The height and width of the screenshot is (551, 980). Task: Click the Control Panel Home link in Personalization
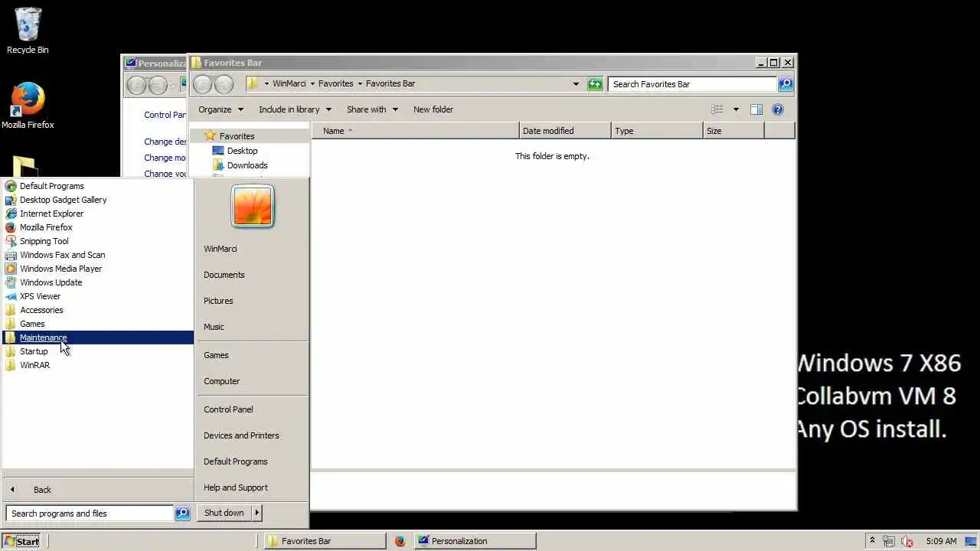[165, 115]
